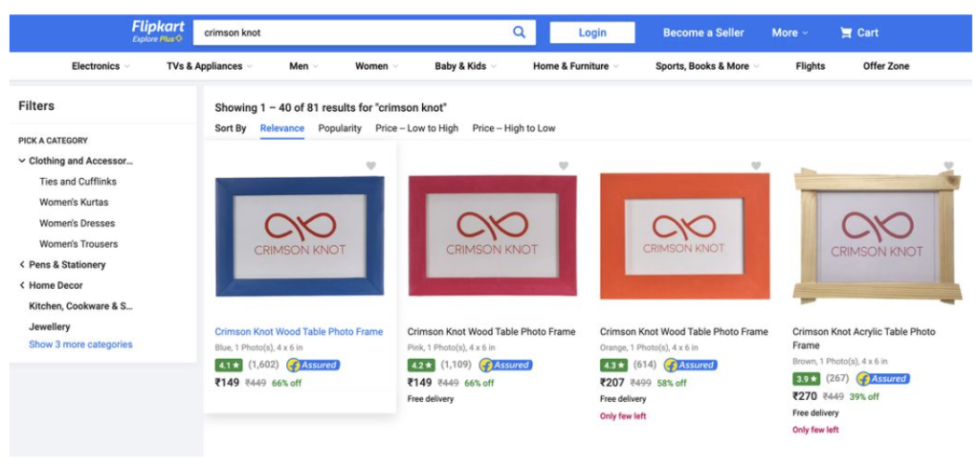980x468 pixels.
Task: Sort by Price -- Low to High
Action: coord(416,128)
